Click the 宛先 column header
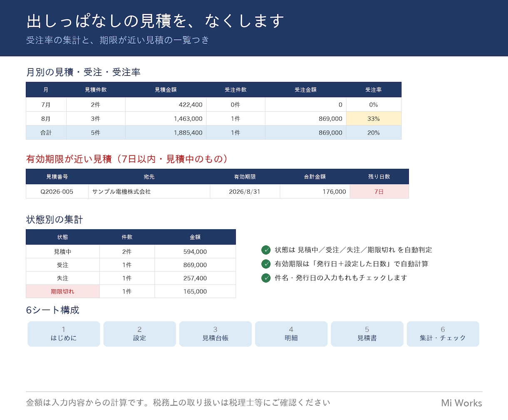Screen dimensions: 508x420 click(x=149, y=177)
